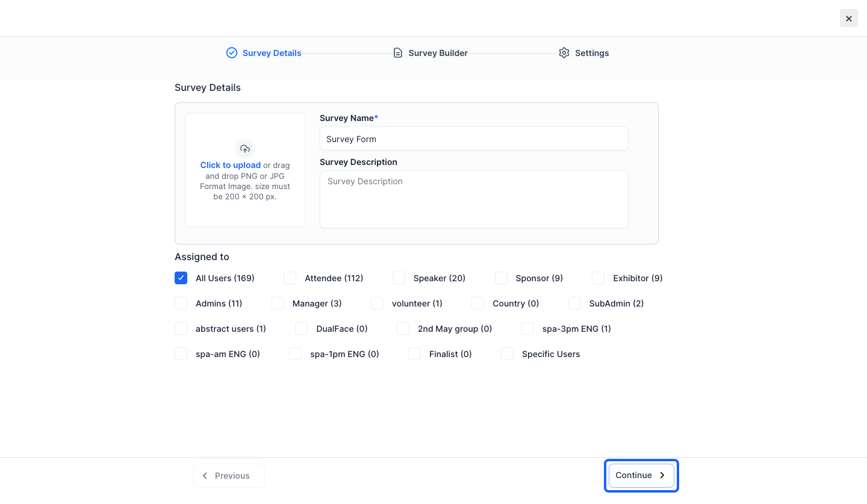The height and width of the screenshot is (504, 867).
Task: Click the Survey Details checkmark icon
Action: click(232, 53)
